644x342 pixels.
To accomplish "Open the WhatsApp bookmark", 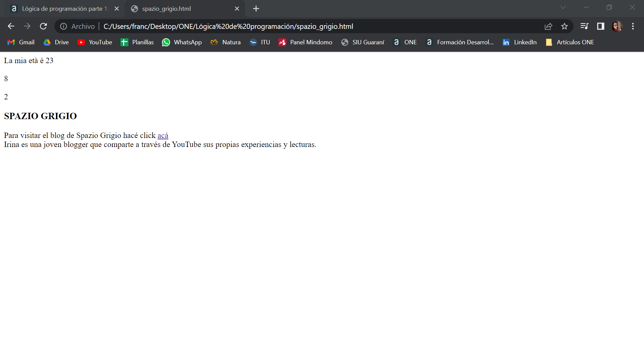I will 182,42.
